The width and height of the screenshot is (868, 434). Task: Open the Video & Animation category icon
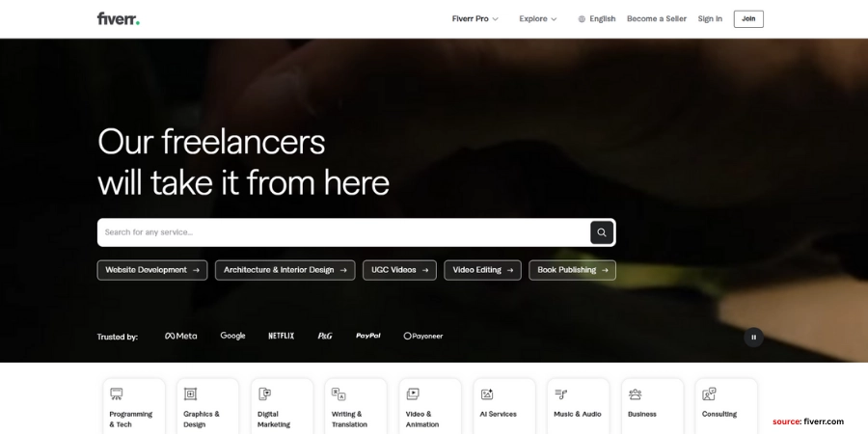point(413,394)
